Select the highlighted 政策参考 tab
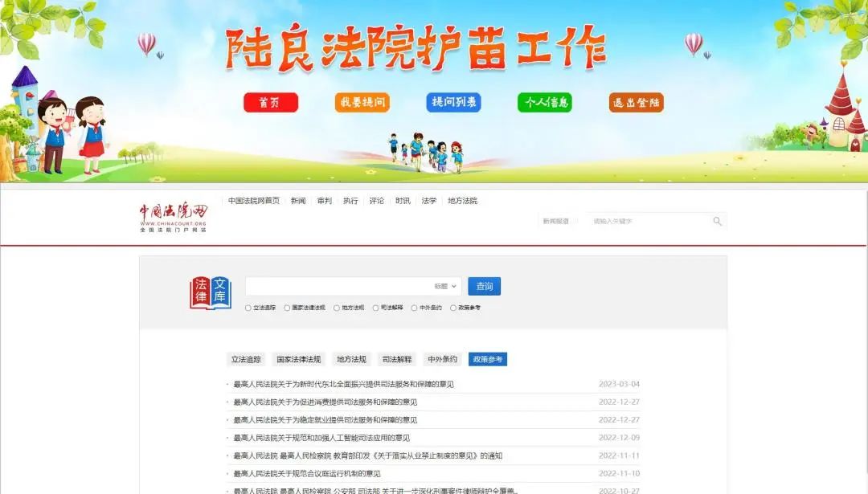 (488, 360)
